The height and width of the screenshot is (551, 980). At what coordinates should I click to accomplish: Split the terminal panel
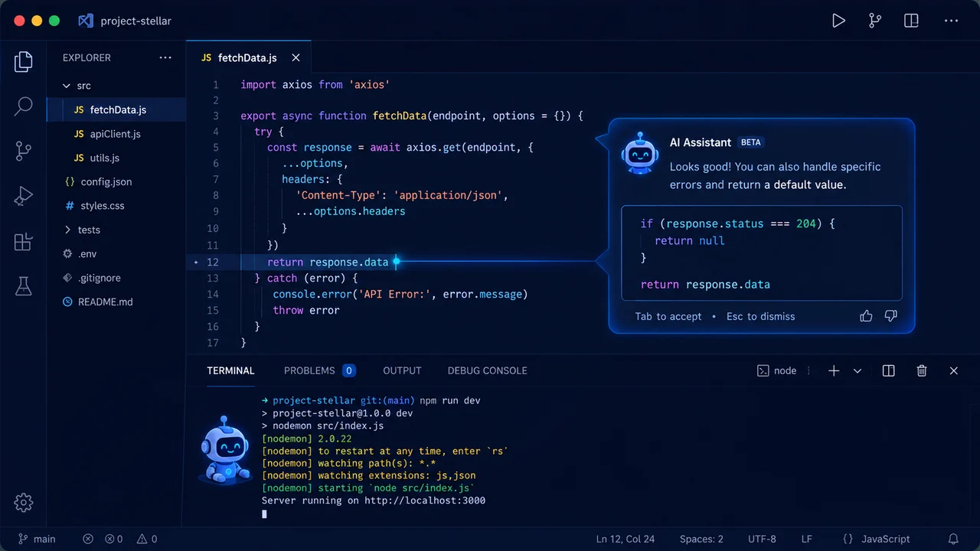(888, 370)
